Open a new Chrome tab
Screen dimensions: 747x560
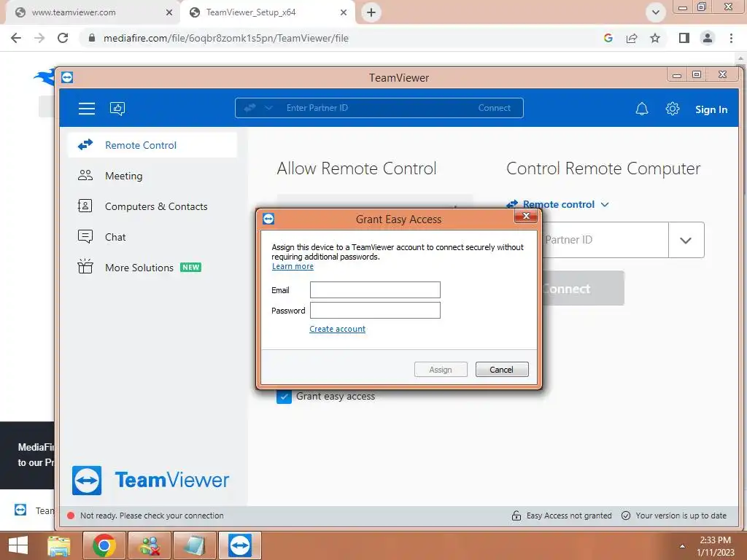tap(371, 12)
